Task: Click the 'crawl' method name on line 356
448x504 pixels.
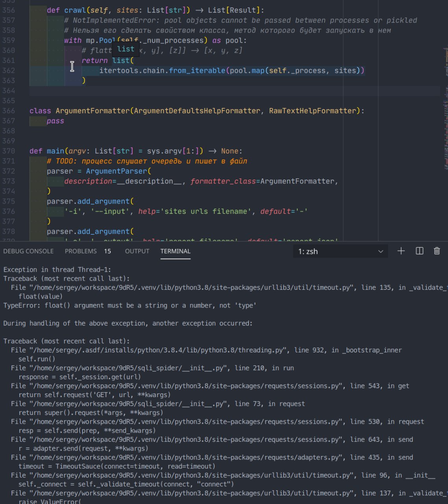Action: point(75,10)
